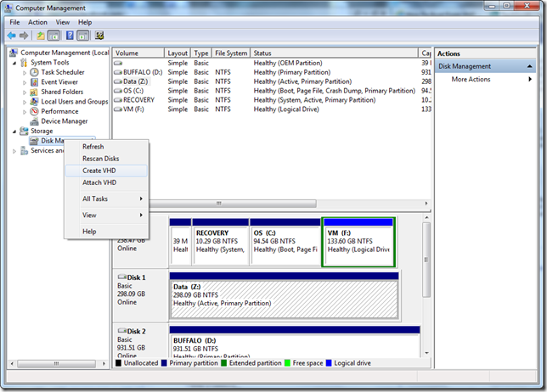Click the tree pane horizontal scrollbar thumb
This screenshot has height=392, width=547.
point(57,364)
